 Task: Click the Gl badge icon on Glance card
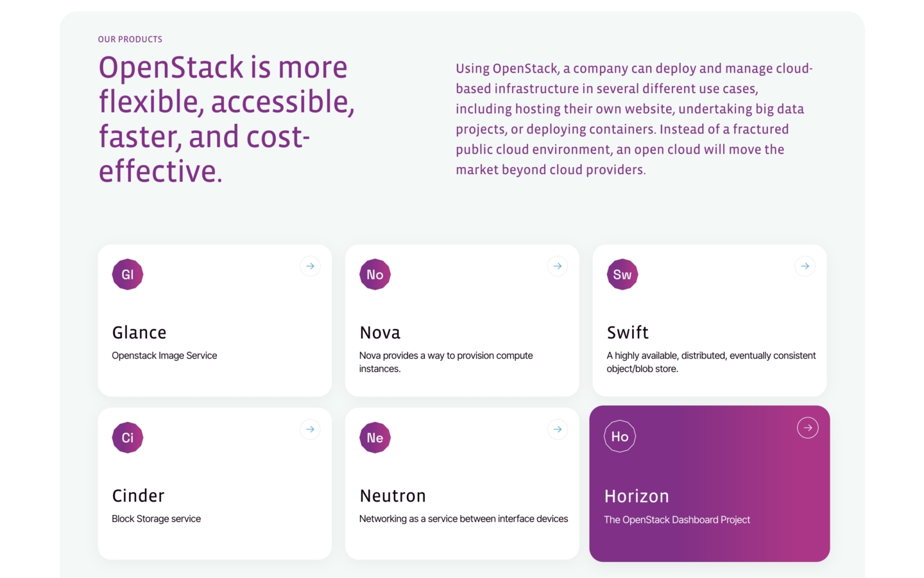[128, 274]
